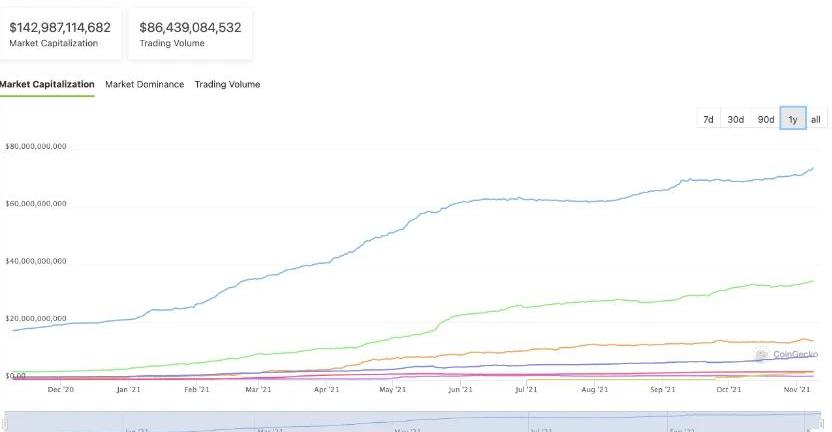Show the all-time range

point(816,119)
